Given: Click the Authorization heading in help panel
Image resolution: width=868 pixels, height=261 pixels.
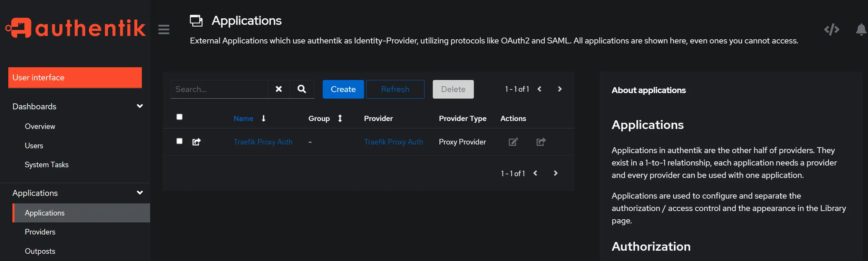Looking at the screenshot, I should point(651,246).
